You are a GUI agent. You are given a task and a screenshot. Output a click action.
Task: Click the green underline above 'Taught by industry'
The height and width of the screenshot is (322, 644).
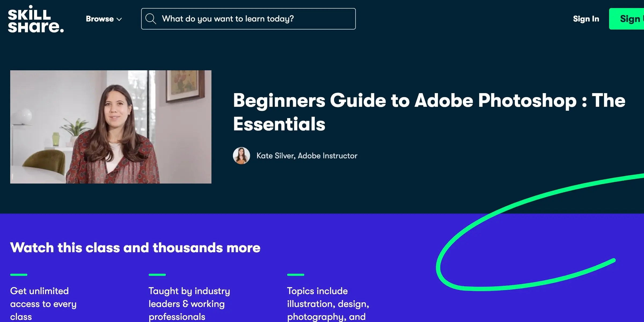157,275
